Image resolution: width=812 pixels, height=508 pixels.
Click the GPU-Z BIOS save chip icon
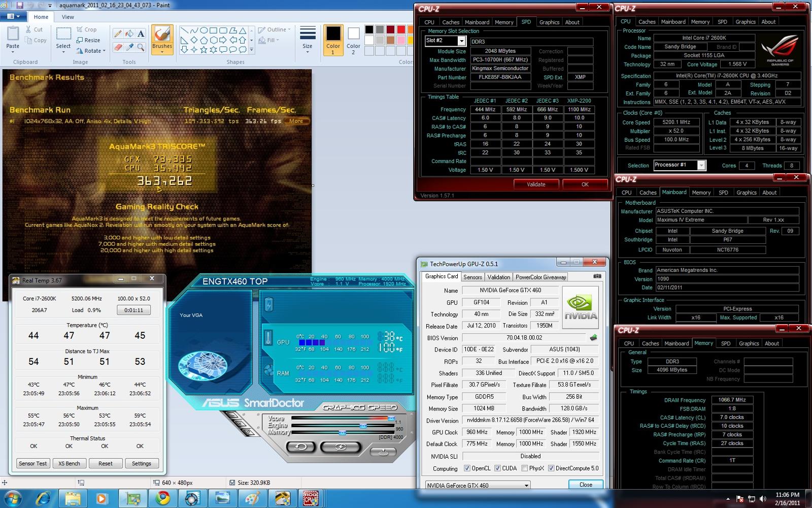pos(593,338)
